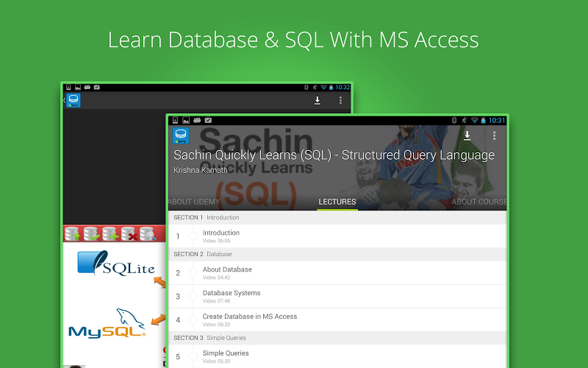This screenshot has width=588, height=368.
Task: Click the course title Sachin Quickly Learns (SQL)
Action: pos(334,155)
